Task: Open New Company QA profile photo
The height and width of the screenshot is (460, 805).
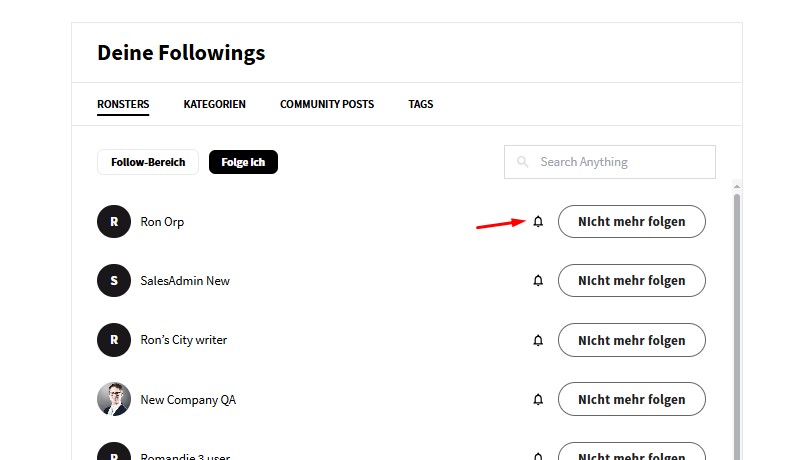Action: (114, 399)
